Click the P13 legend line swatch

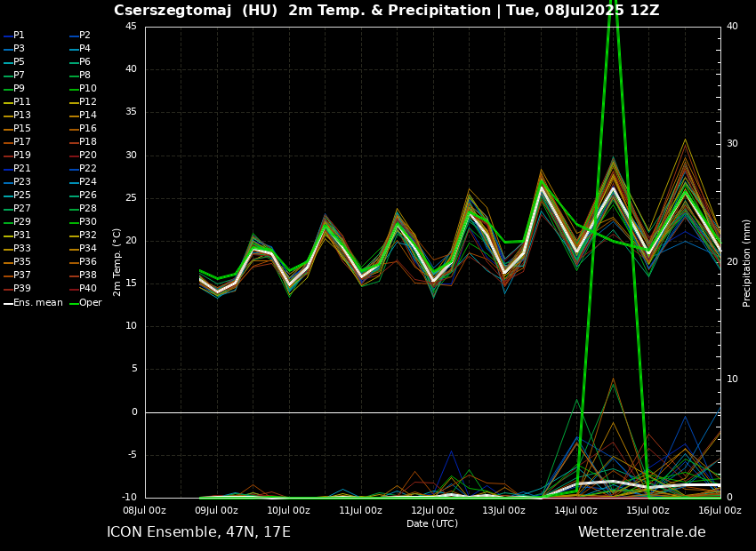click(8, 116)
